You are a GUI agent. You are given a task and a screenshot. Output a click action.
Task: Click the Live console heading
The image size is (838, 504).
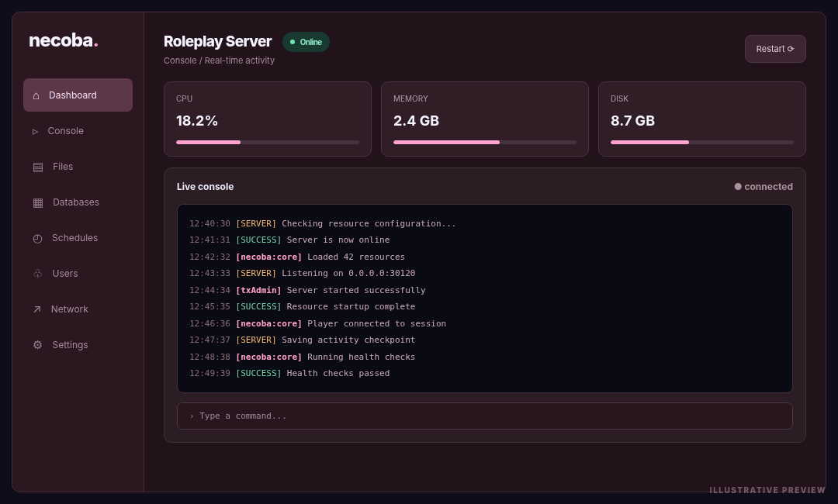(205, 187)
